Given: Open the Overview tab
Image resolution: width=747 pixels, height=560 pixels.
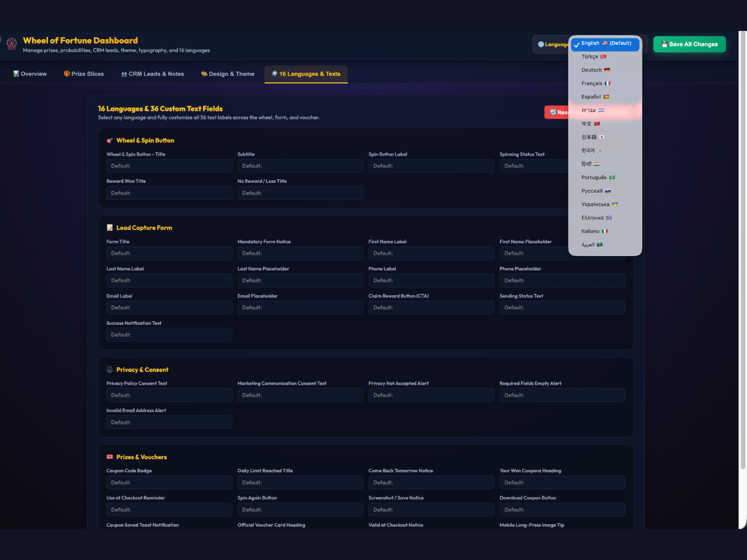Looking at the screenshot, I should [29, 74].
